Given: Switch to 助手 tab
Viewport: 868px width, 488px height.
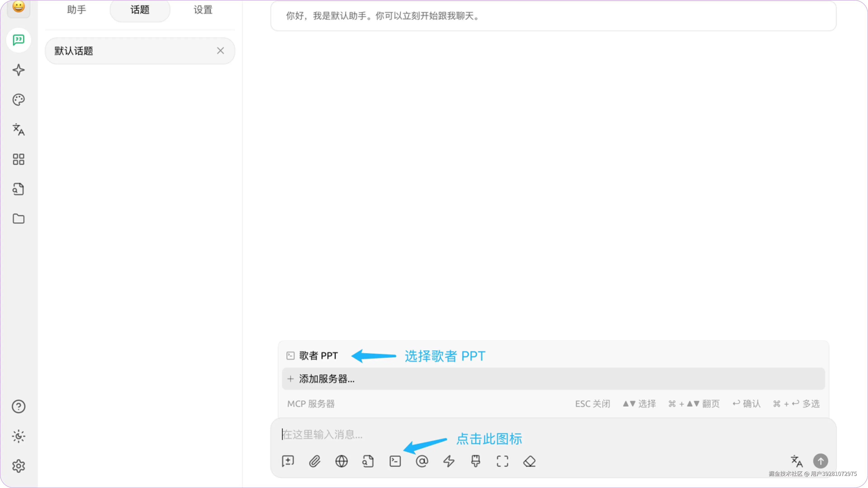Looking at the screenshot, I should pyautogui.click(x=76, y=10).
